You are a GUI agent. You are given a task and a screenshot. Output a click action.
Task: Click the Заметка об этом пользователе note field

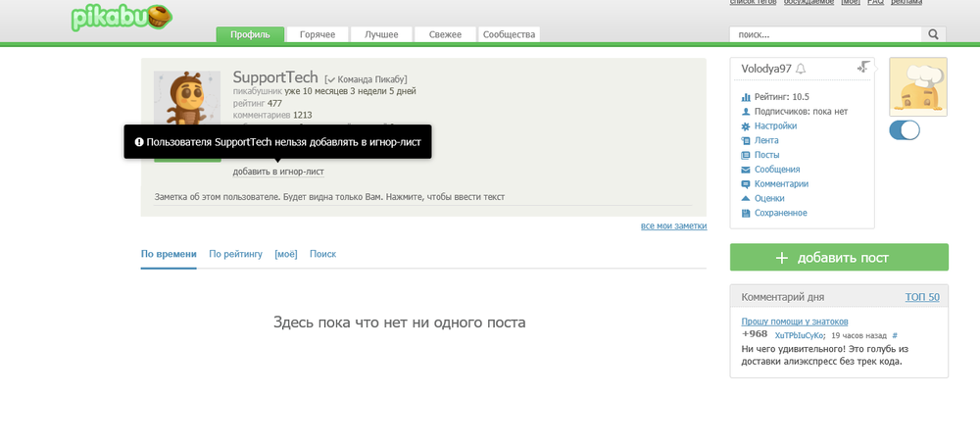(423, 197)
